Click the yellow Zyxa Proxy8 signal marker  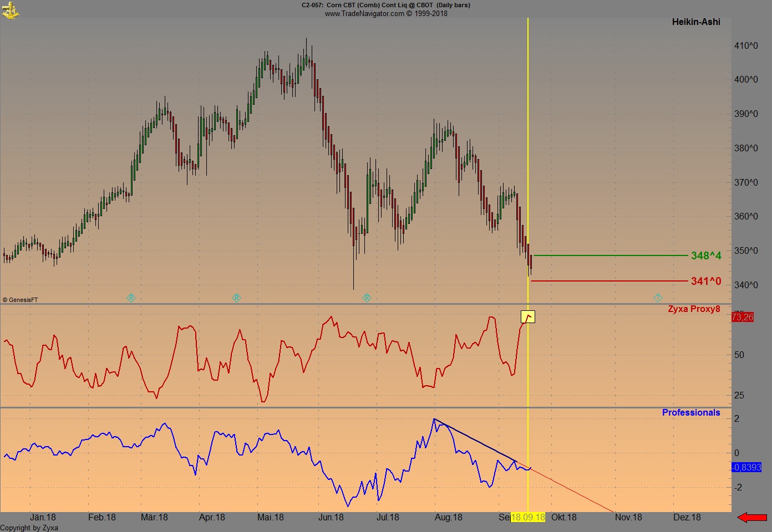coord(528,317)
